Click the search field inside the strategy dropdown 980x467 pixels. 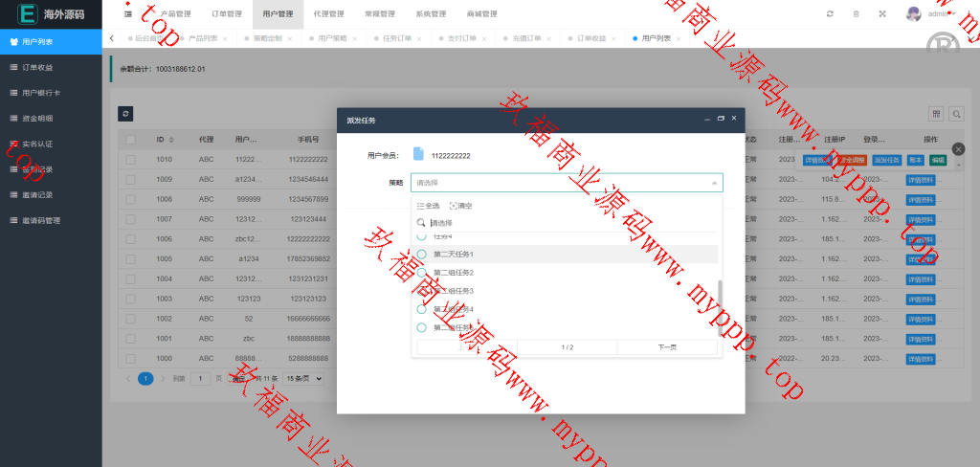coord(565,223)
